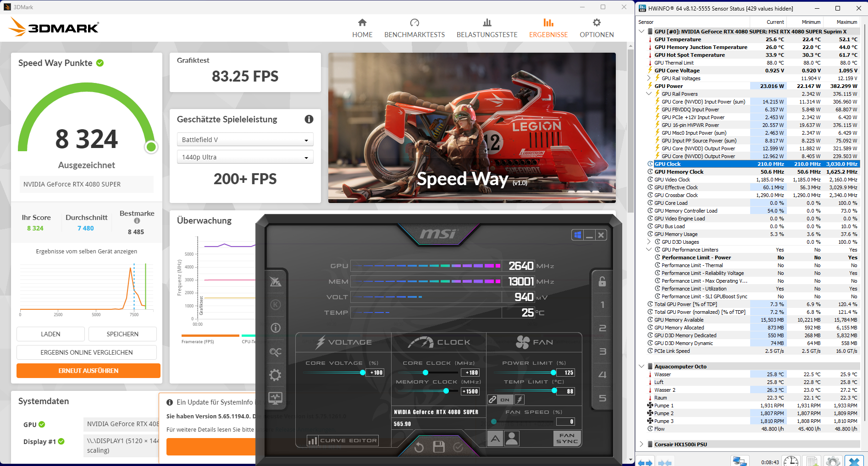868x466 pixels.
Task: Open the Benchmarktests tab
Action: [415, 28]
